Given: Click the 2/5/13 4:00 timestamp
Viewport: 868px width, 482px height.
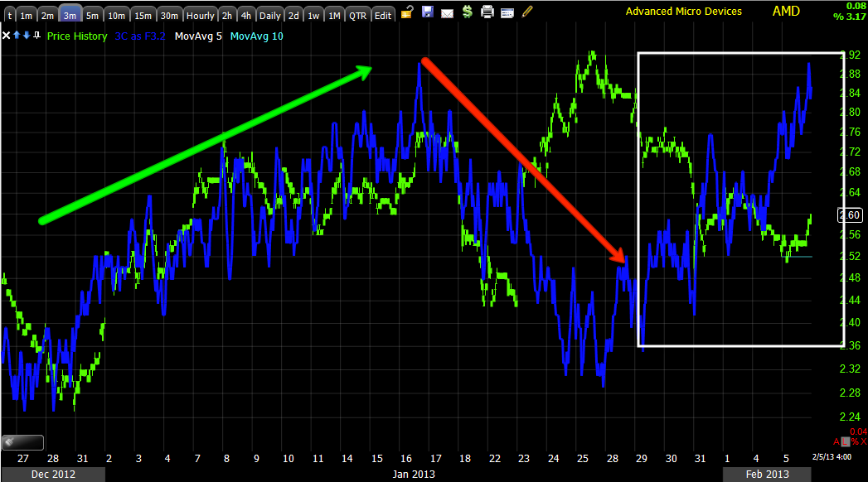Looking at the screenshot, I should [832, 456].
